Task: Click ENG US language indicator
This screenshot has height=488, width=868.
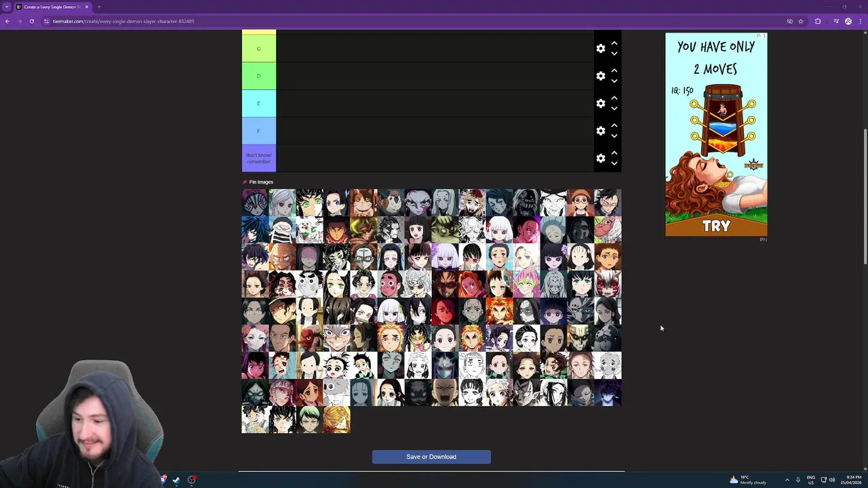Action: pyautogui.click(x=811, y=480)
